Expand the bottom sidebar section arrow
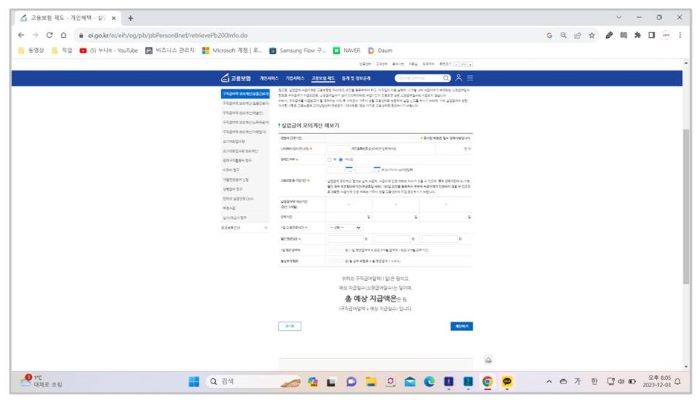 tap(266, 228)
